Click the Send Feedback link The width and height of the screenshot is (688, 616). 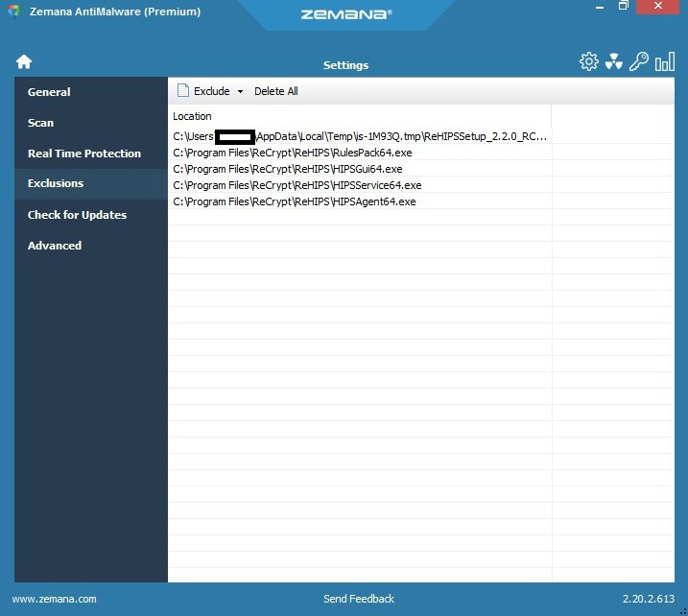click(359, 599)
